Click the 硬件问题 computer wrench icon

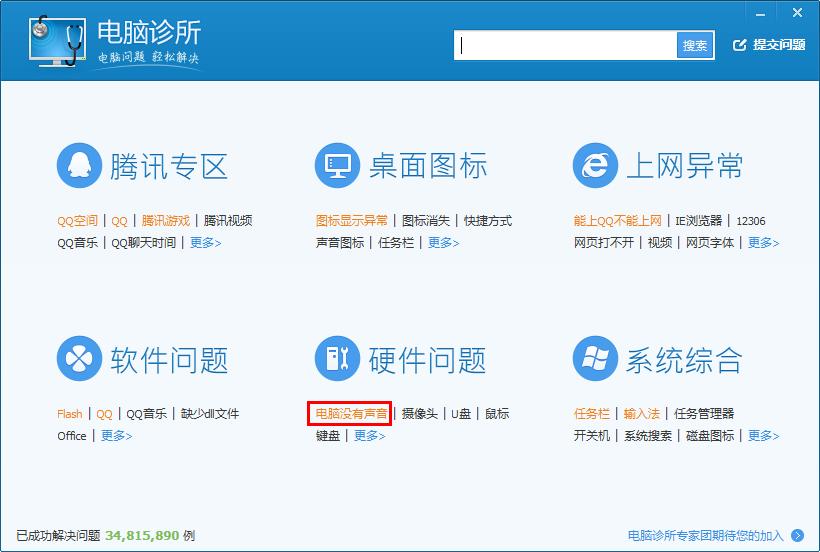point(337,359)
